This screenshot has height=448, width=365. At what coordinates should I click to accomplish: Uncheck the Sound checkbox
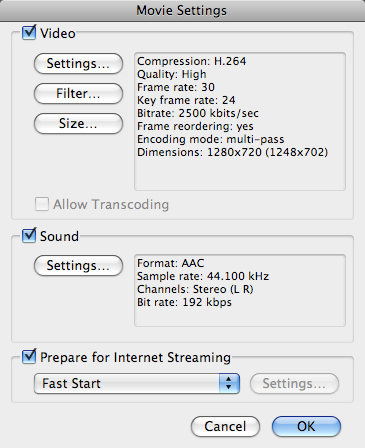pos(29,235)
